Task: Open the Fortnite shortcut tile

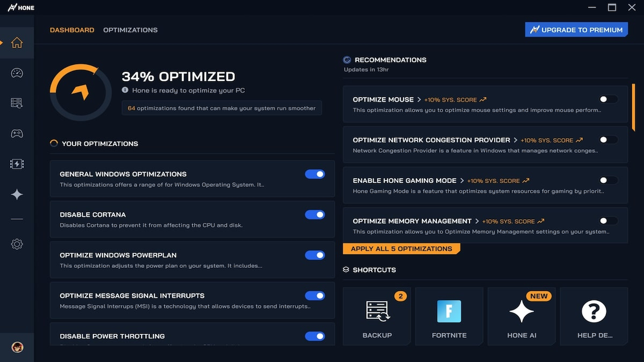Action: pos(449,316)
